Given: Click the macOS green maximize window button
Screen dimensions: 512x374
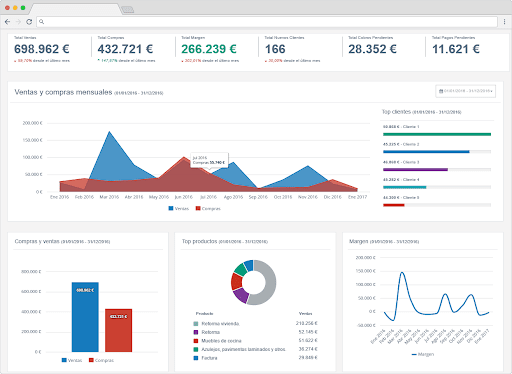Looking at the screenshot, I should 23,8.
